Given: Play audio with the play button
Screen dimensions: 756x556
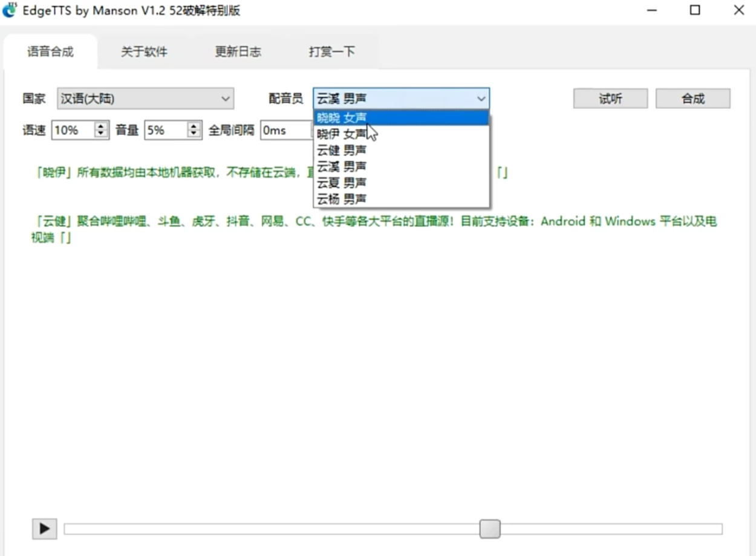Looking at the screenshot, I should (x=44, y=529).
